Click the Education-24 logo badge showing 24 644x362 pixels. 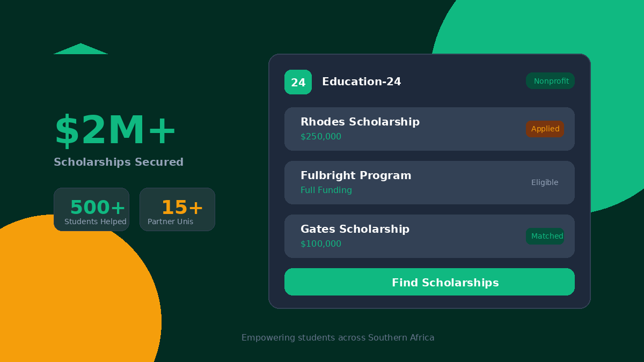(x=297, y=82)
